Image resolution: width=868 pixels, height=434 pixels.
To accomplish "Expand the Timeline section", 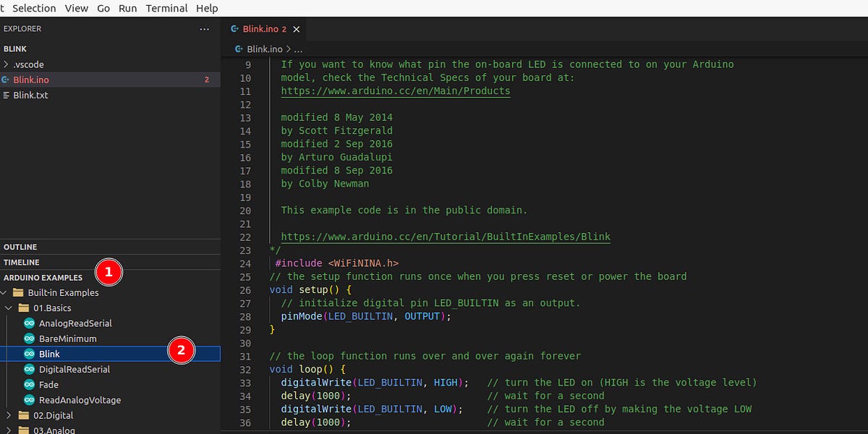I will point(22,262).
